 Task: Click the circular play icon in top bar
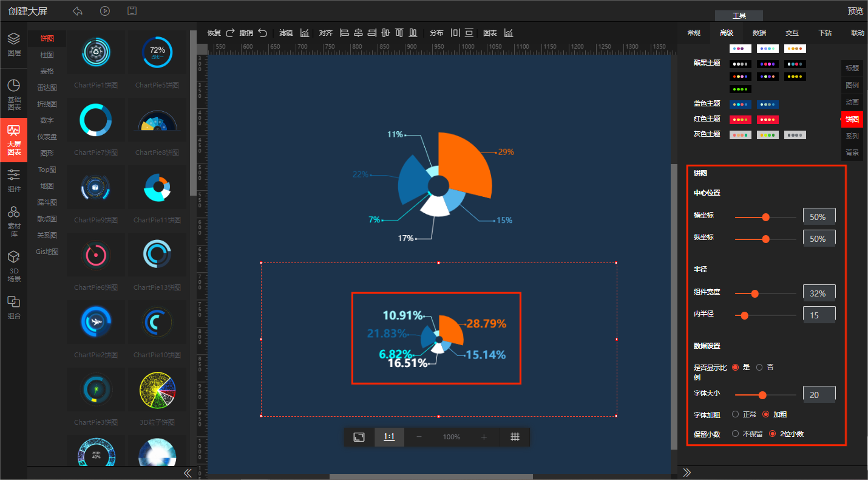point(105,11)
